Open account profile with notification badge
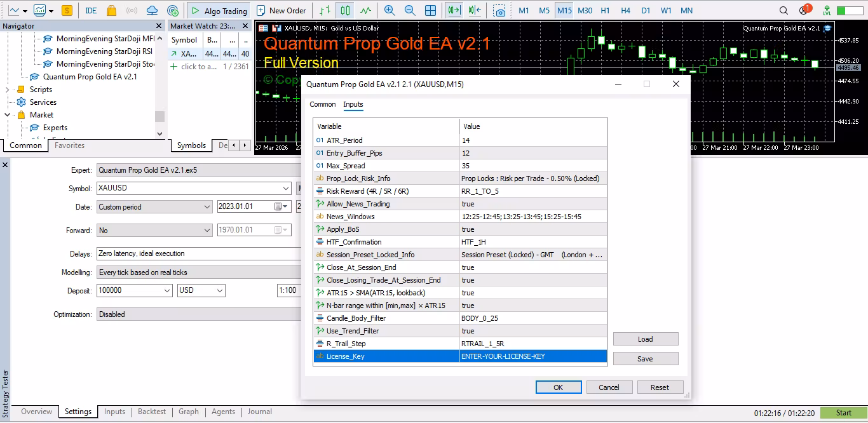The height and width of the screenshot is (423, 868). 804,10
